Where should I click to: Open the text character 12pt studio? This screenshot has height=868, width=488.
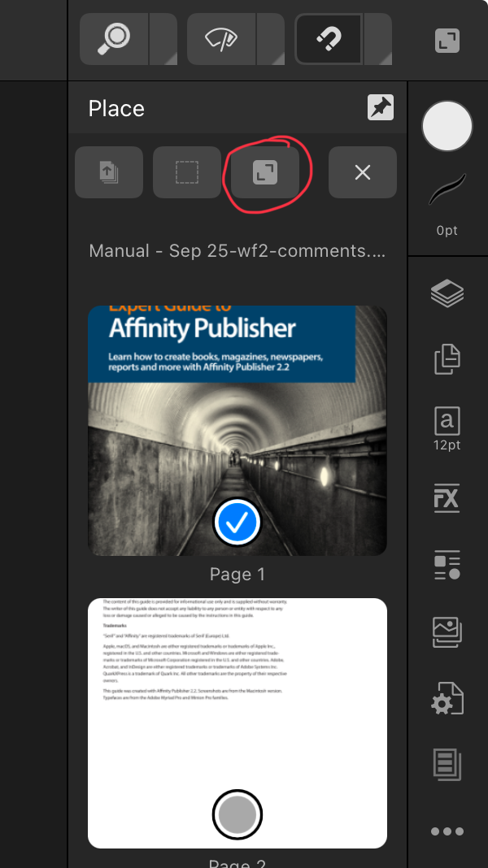(447, 429)
